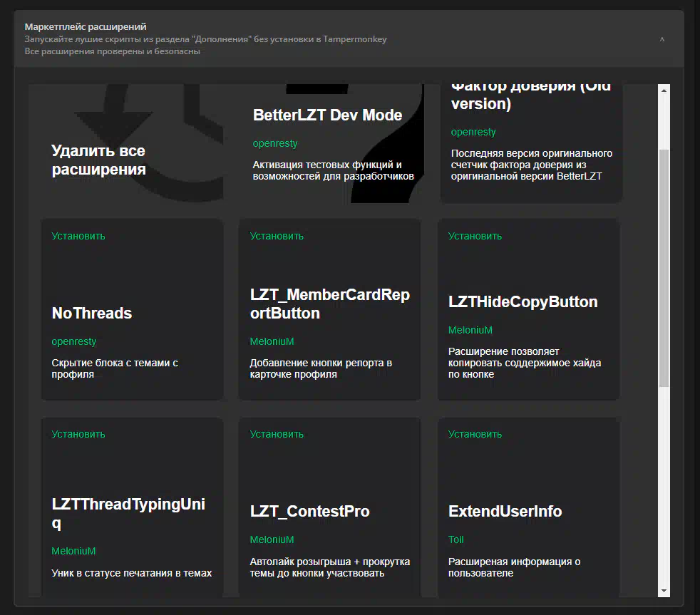Install LZT_MemberCardReportButton extension
700x615 pixels.
(x=277, y=236)
